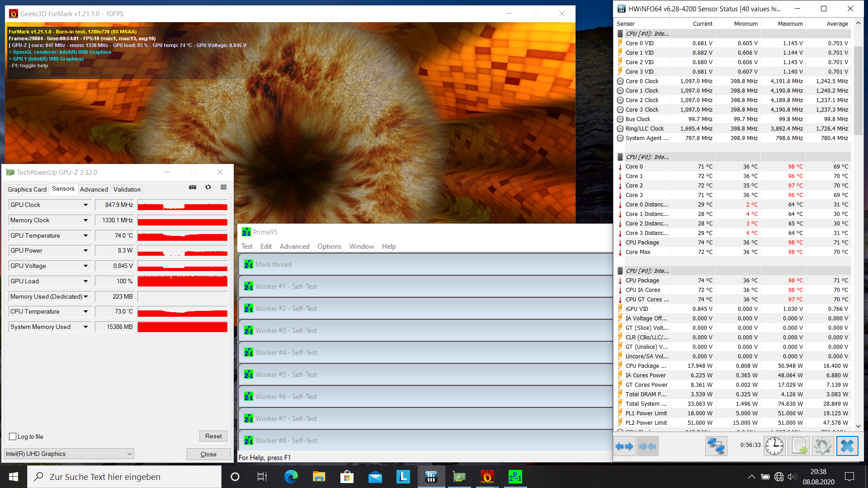Screen dimensions: 868x488
Task: Click HWiNFO scrollbar down arrow
Action: click(x=858, y=426)
